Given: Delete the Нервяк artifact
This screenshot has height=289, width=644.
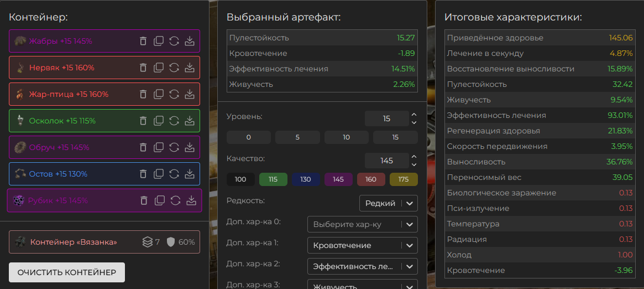Looking at the screenshot, I should [x=143, y=68].
